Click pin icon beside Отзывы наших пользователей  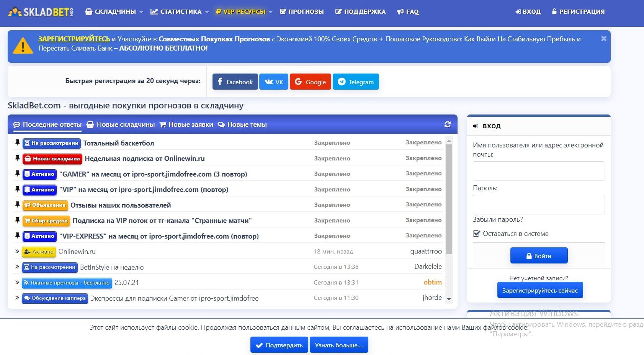coord(17,205)
